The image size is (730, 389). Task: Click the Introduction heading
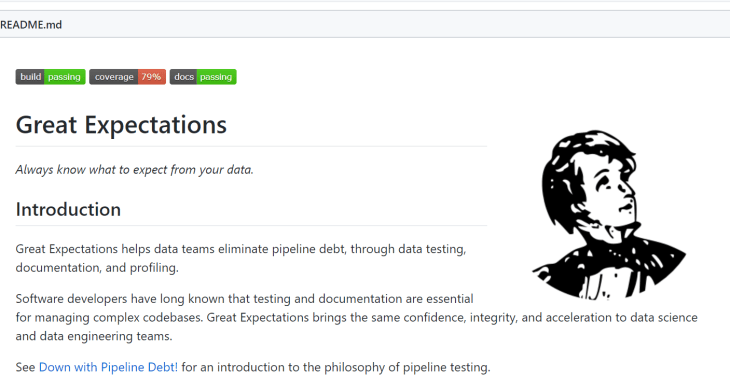(68, 209)
